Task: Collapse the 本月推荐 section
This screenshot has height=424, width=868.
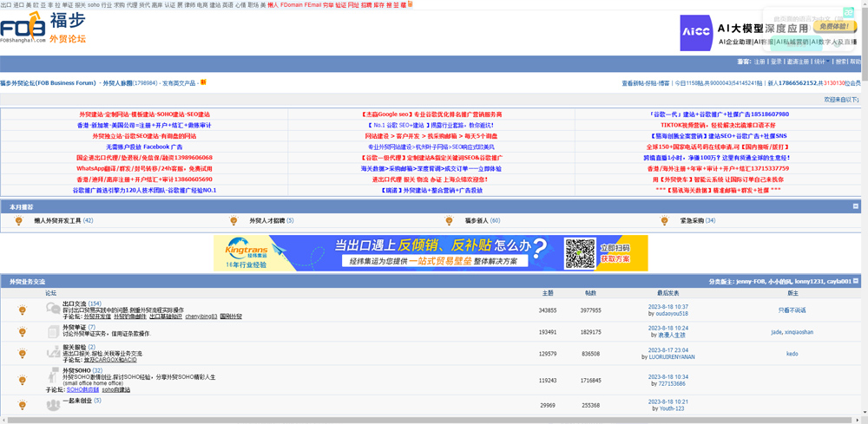Action: click(855, 207)
